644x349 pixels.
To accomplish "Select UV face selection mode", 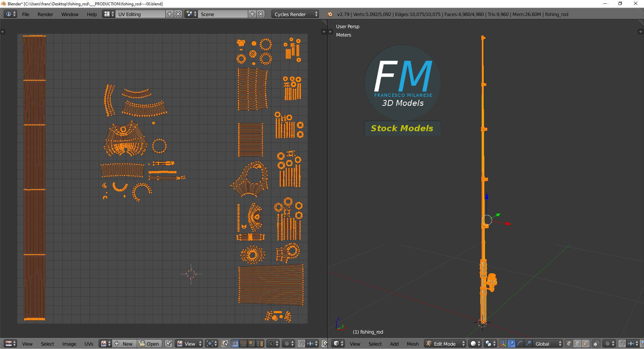I will 252,344.
